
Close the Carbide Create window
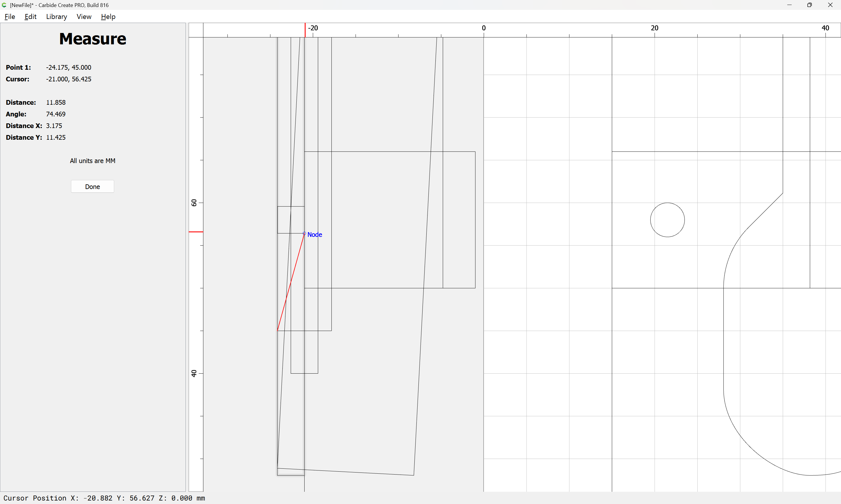[x=830, y=5]
